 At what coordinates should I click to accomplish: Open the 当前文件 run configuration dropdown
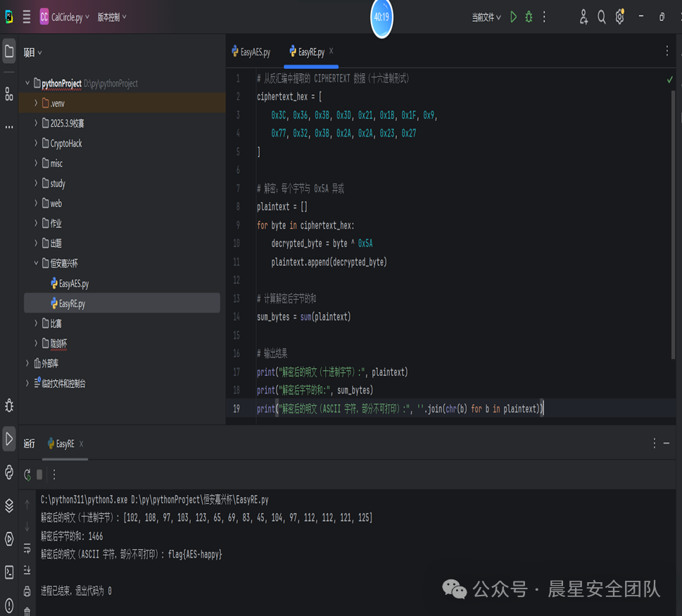[486, 17]
